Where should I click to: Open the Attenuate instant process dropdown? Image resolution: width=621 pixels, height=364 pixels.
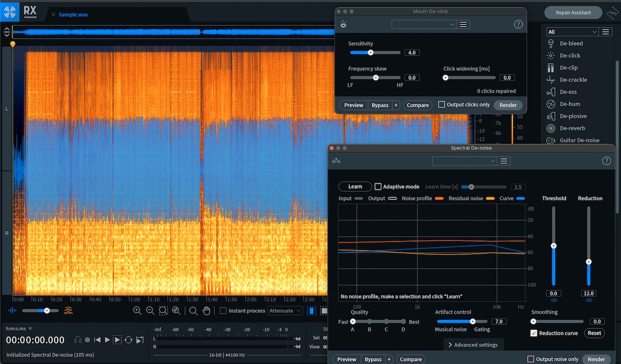[x=285, y=311]
